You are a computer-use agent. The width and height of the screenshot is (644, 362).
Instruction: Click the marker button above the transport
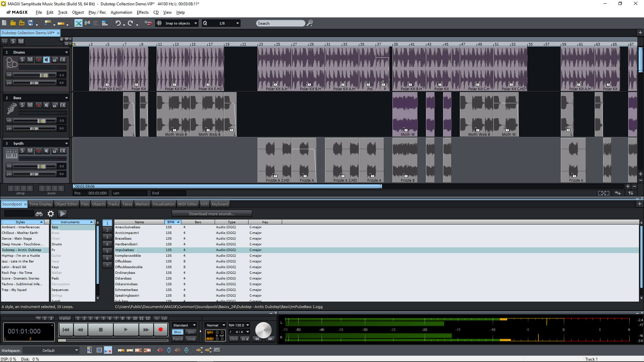point(65,318)
